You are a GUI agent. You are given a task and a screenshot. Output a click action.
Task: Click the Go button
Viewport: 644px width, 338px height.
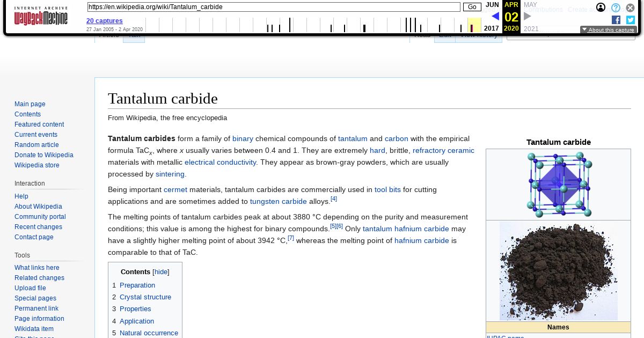472,7
